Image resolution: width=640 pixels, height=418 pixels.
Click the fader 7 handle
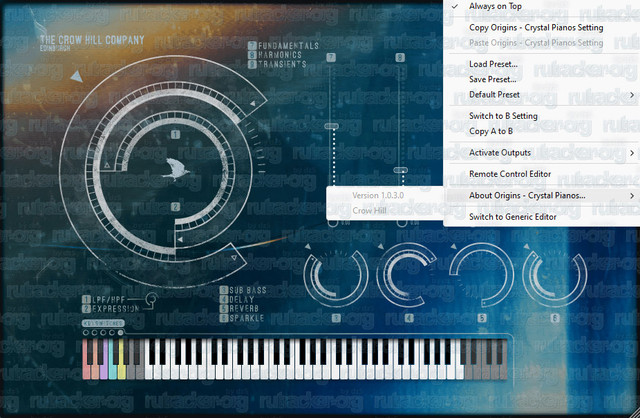(331, 127)
